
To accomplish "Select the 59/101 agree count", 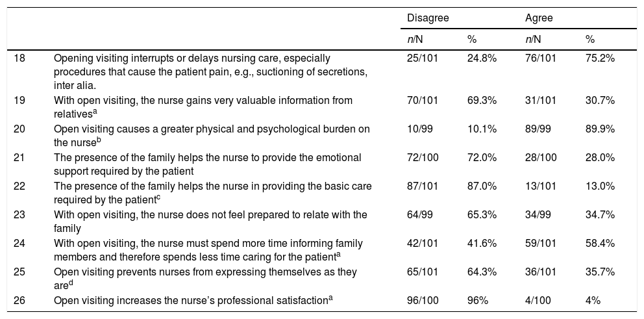I will point(543,242).
